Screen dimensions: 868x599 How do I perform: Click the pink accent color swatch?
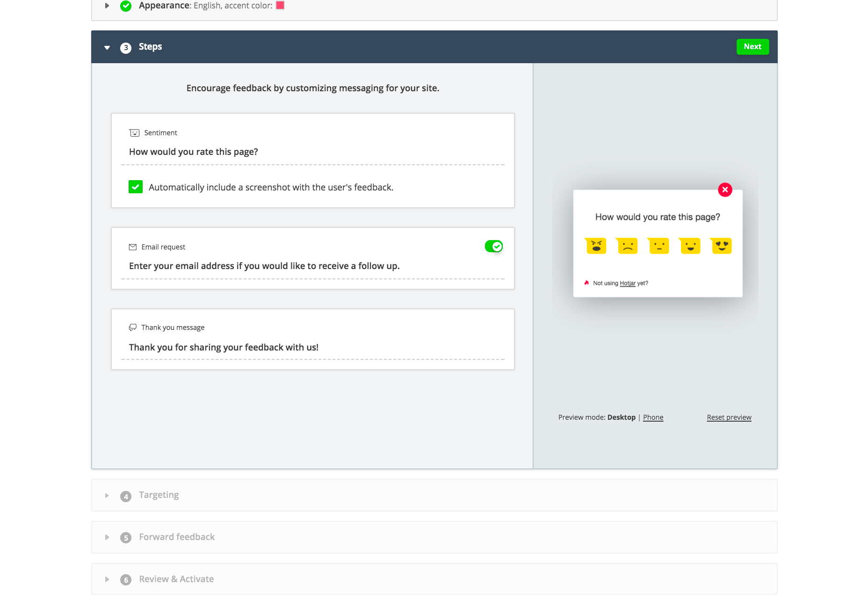280,5
